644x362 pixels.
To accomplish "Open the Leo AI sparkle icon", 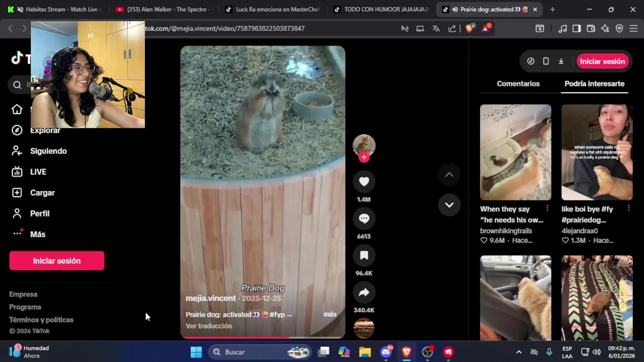I will [x=605, y=29].
